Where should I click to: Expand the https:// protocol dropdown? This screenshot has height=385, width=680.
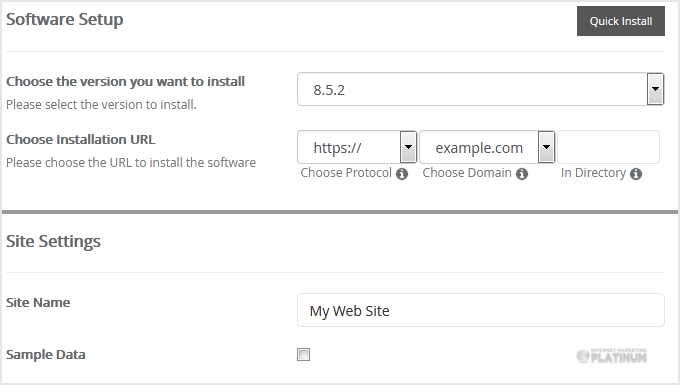click(357, 147)
